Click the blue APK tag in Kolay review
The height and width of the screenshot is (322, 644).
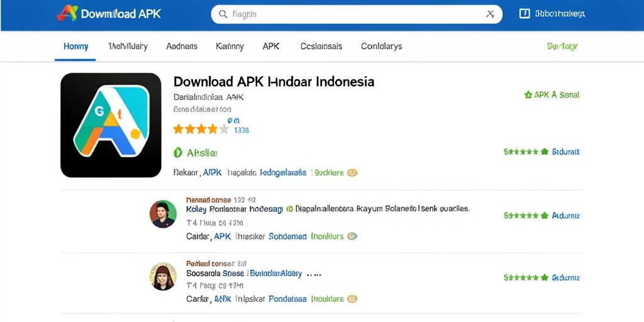point(223,236)
